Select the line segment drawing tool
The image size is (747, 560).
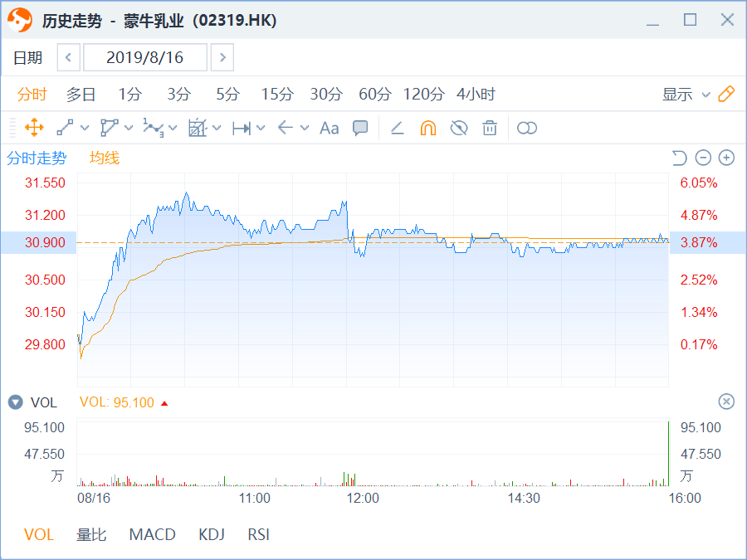pos(65,128)
